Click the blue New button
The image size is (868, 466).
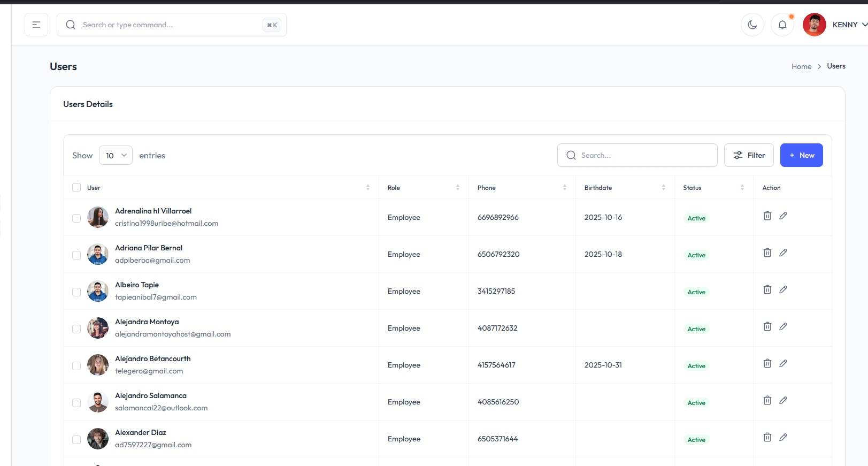point(801,155)
